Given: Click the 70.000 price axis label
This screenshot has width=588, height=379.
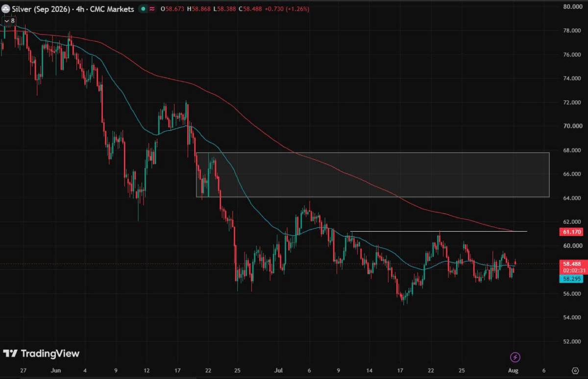Looking at the screenshot, I should pos(572,126).
